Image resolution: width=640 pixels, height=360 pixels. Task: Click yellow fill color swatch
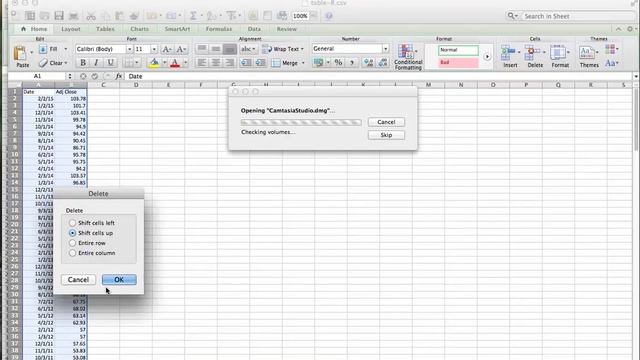[x=154, y=63]
